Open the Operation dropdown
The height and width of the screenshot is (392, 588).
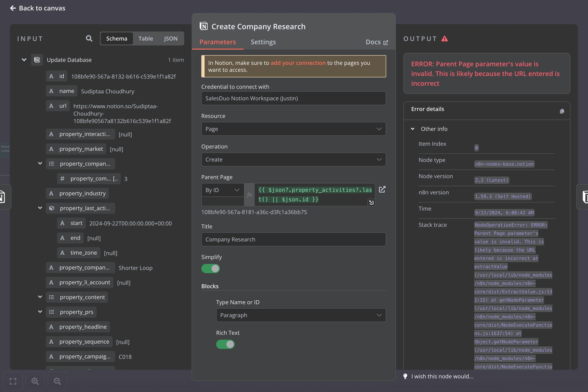point(293,160)
